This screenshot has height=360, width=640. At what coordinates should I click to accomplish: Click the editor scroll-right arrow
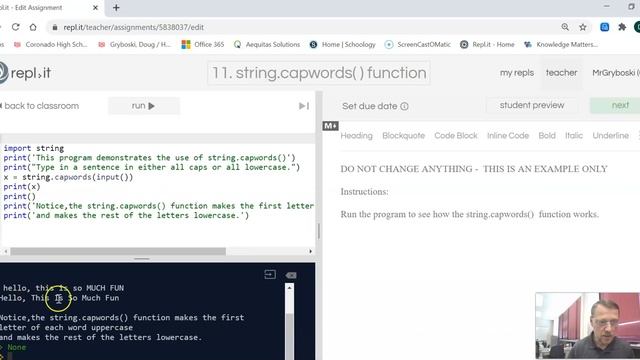pos(311,251)
